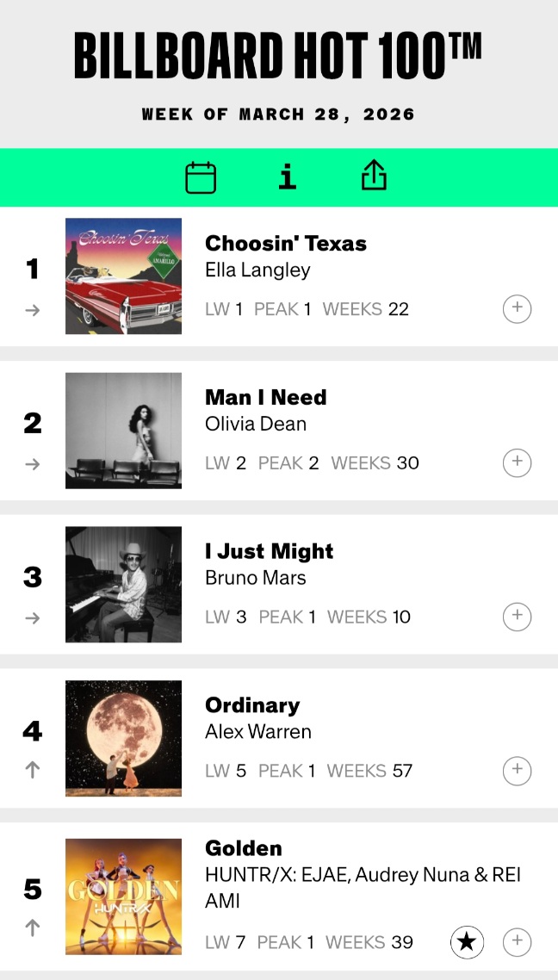The image size is (558, 980).
Task: Open Man I Need cover artwork
Action: click(123, 431)
